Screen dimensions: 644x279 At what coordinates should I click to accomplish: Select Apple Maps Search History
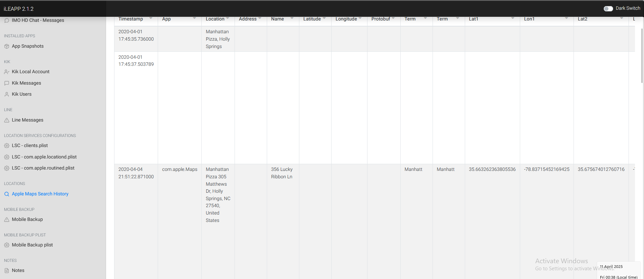(40, 194)
